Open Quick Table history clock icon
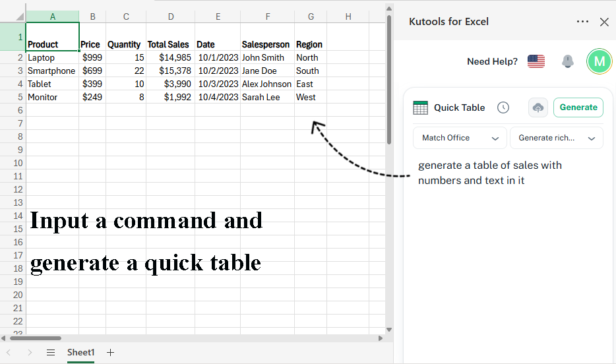This screenshot has height=364, width=616. pyautogui.click(x=503, y=107)
